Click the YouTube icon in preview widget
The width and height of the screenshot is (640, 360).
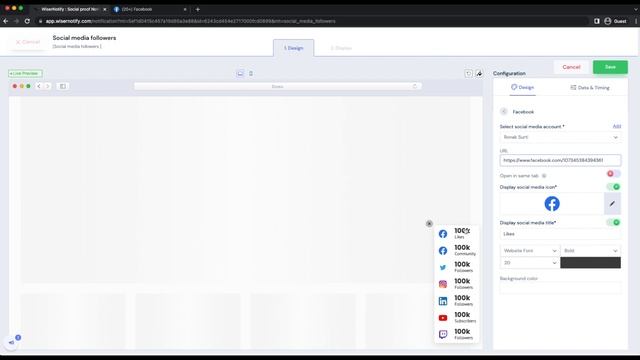(443, 318)
